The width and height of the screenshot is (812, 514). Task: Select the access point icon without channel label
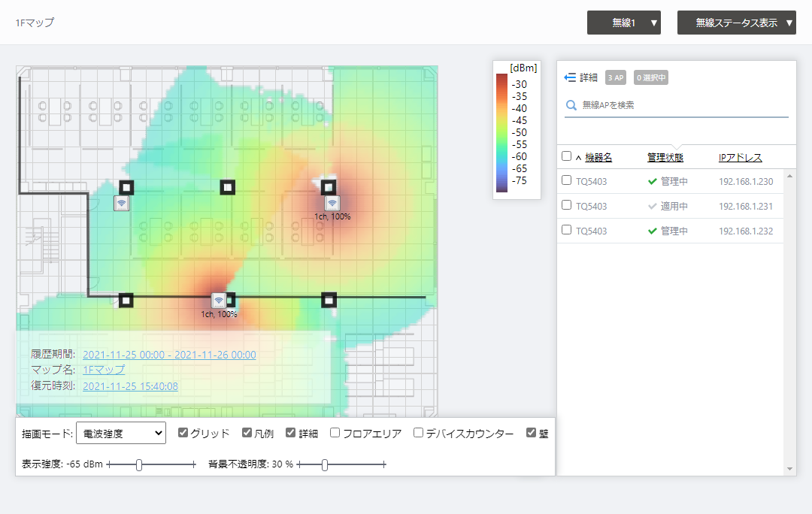point(122,203)
